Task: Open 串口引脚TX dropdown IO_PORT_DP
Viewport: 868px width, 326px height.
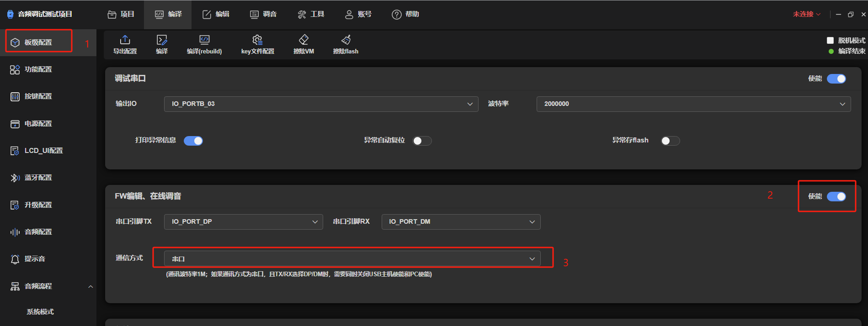Action: tap(243, 222)
